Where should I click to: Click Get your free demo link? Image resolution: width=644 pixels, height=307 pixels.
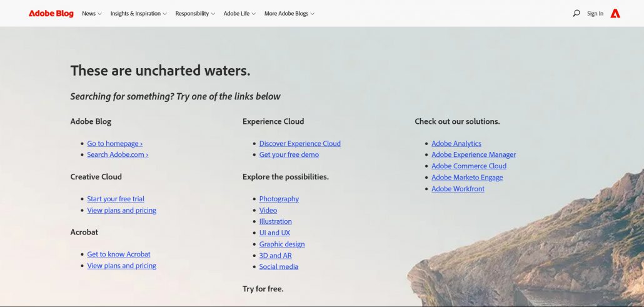(x=289, y=155)
